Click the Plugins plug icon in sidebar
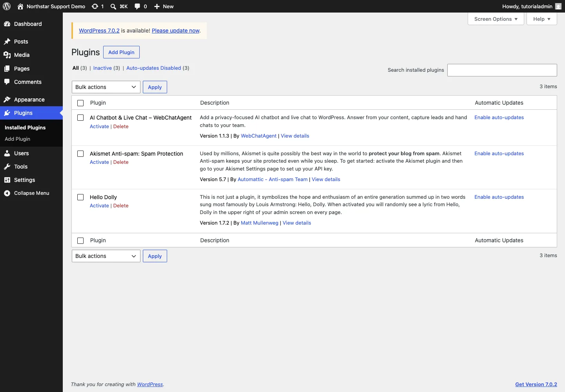565x392 pixels. (7, 113)
